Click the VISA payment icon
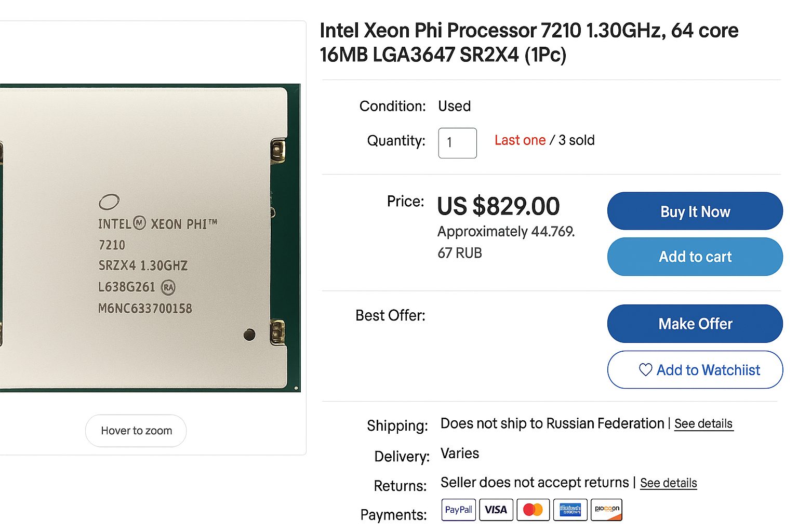This screenshot has width=798, height=532. tap(496, 510)
